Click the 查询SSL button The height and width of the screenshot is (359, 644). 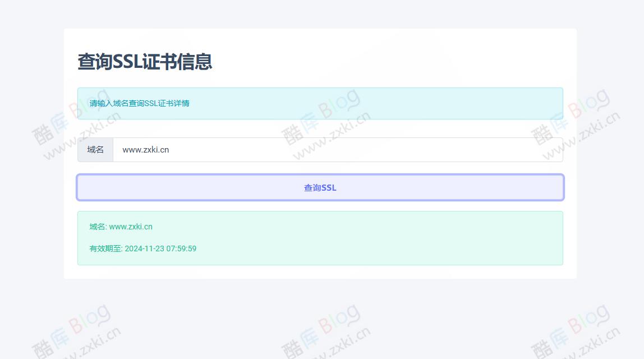click(320, 187)
